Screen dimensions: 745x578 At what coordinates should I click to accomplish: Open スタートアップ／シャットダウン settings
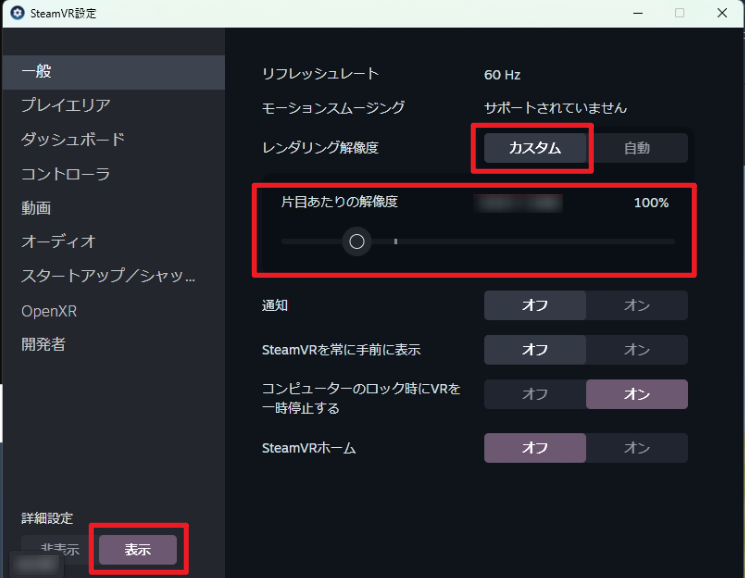113,276
